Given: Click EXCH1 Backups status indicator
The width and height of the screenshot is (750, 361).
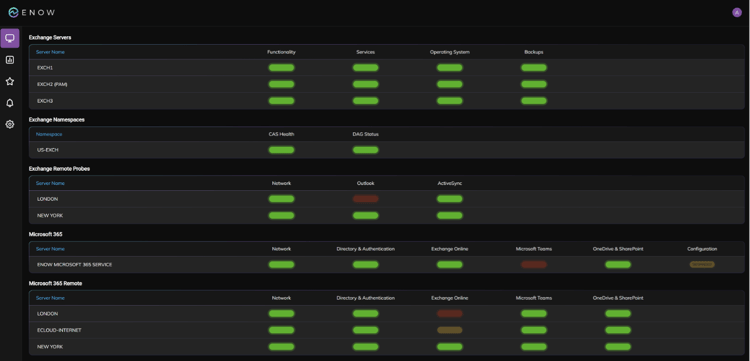Looking at the screenshot, I should tap(534, 68).
